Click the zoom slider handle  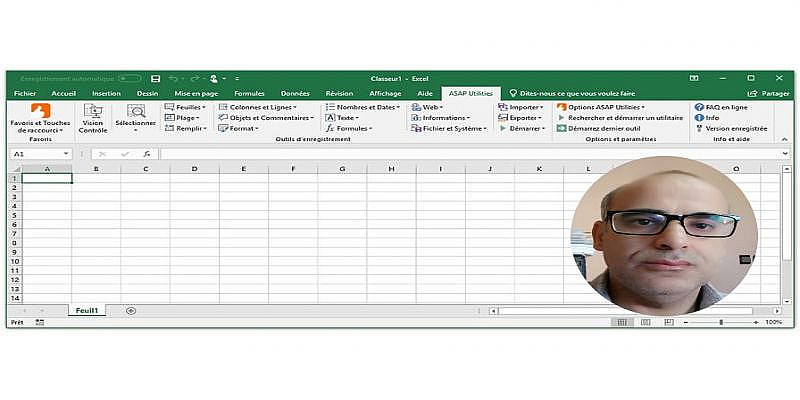pos(721,322)
